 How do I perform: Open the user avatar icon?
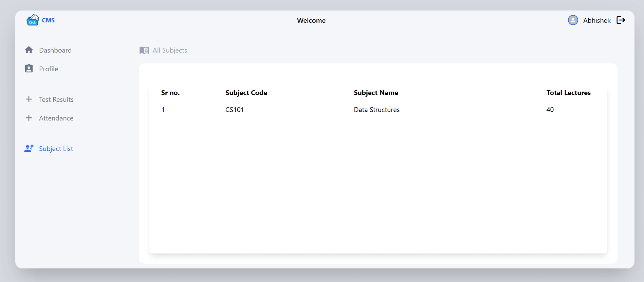(573, 20)
